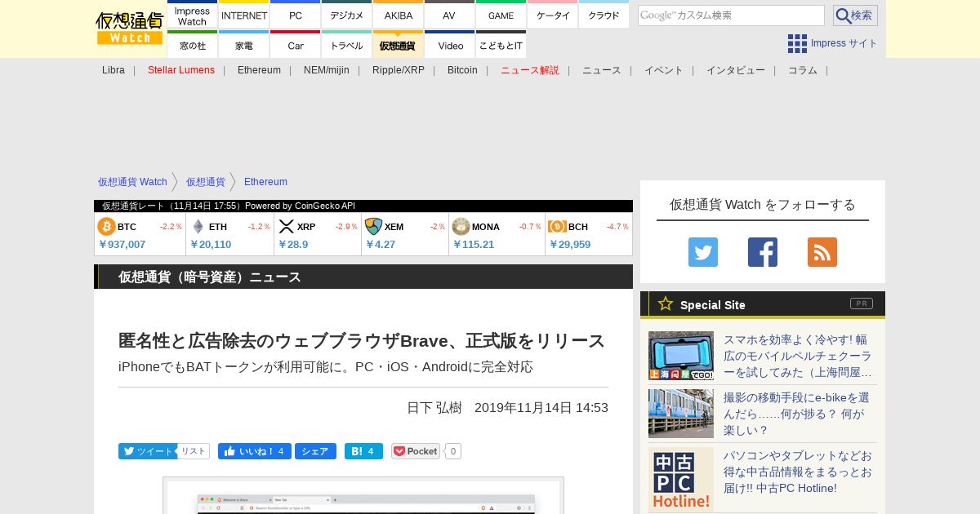Open the 仮想通貨 tab in top navigation
The height and width of the screenshot is (514, 980).
(399, 45)
